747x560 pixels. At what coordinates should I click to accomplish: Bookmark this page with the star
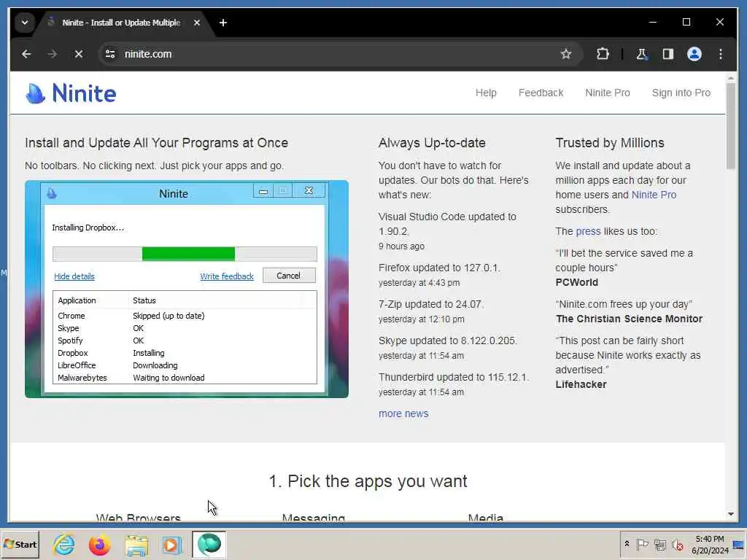tap(566, 54)
